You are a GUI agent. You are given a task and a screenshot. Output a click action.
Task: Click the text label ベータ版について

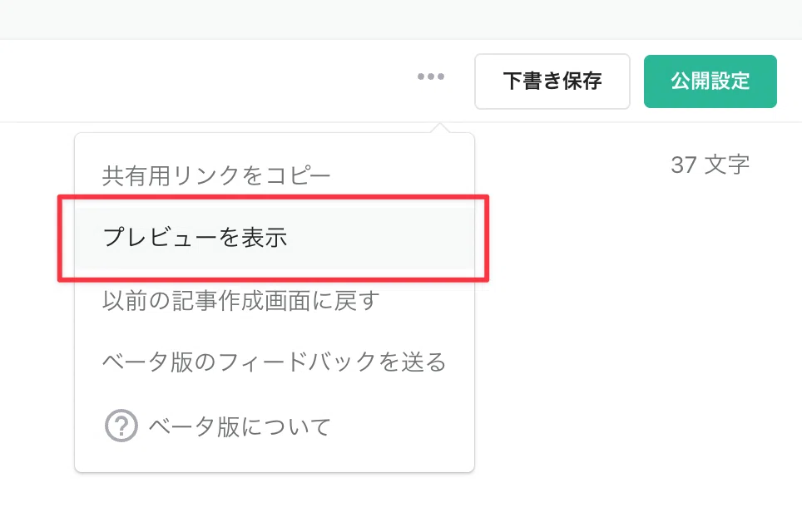click(240, 426)
